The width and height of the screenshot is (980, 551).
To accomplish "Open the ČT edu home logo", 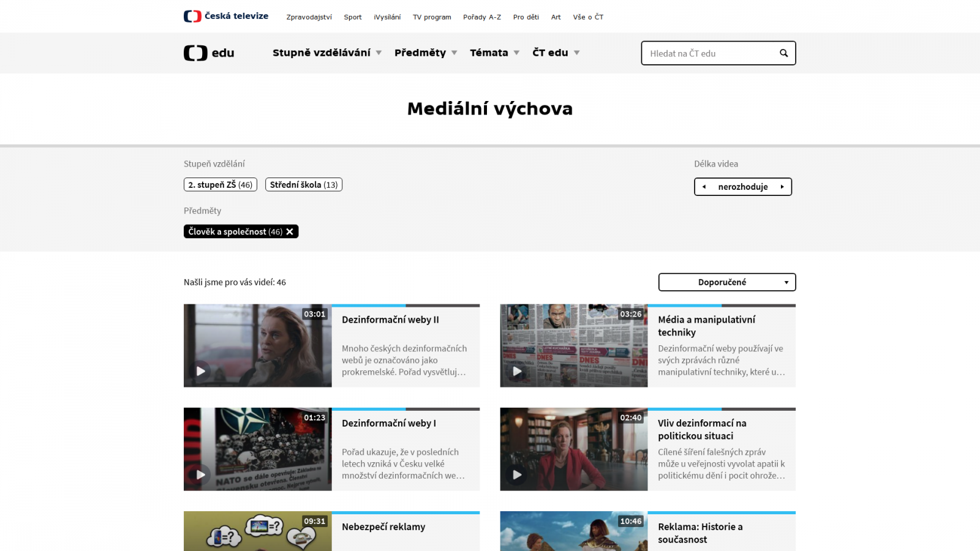I will tap(209, 53).
